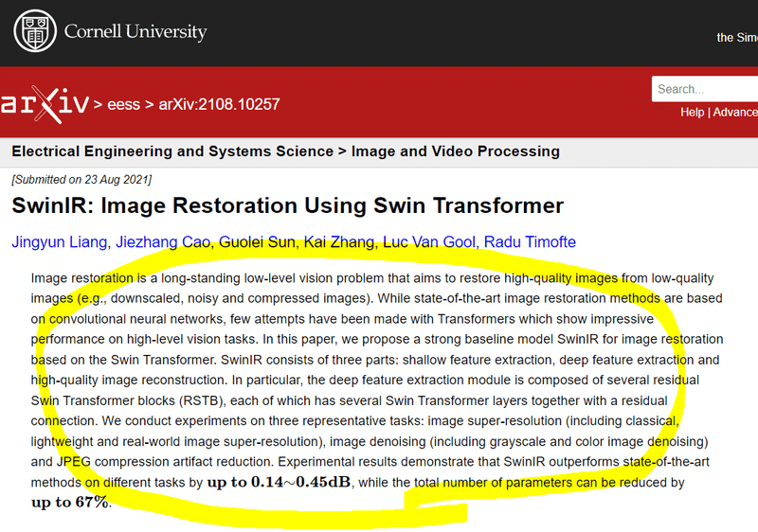Viewport: 758px width, 532px height.
Task: Open the arXiv logo home link
Action: (x=45, y=104)
